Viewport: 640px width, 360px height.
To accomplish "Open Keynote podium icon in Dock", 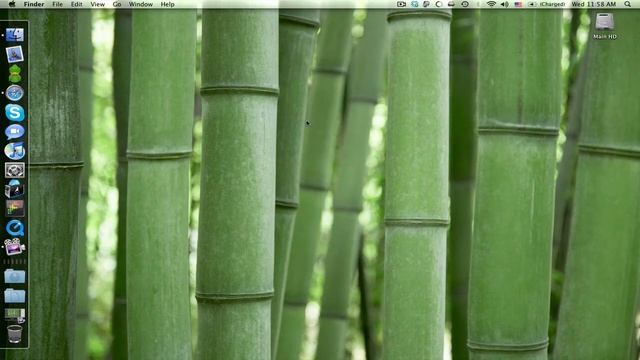I will pyautogui.click(x=15, y=189).
